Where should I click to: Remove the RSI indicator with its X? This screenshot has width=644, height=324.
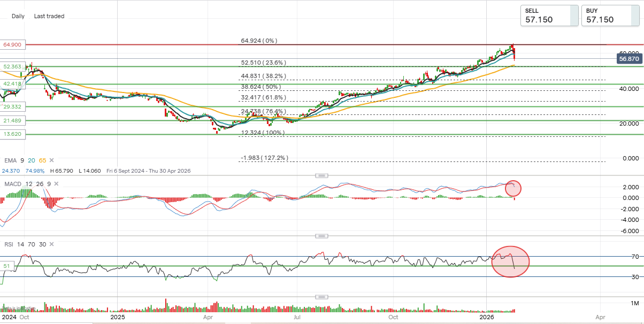[x=51, y=244]
